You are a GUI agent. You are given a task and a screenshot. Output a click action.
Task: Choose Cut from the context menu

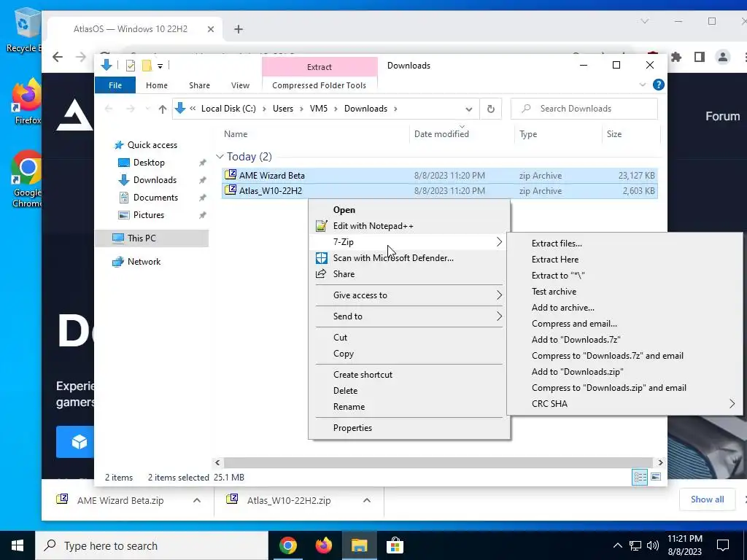(x=340, y=338)
